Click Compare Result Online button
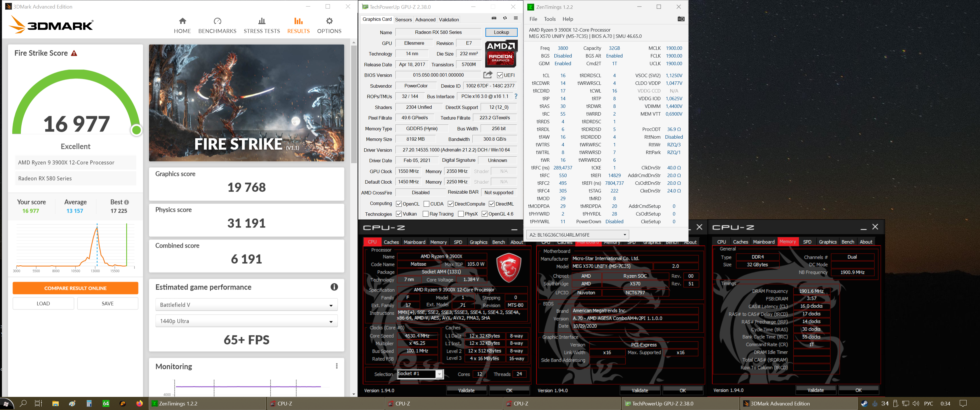The image size is (980, 410). (x=75, y=288)
